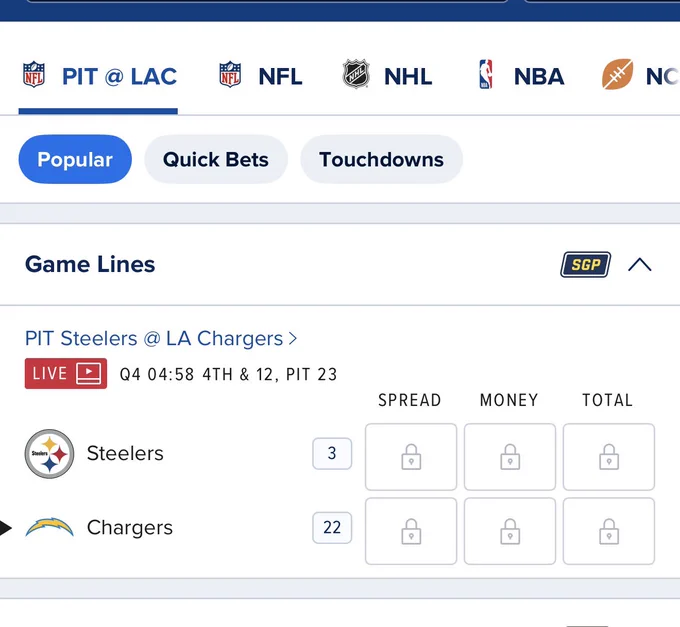Image resolution: width=680 pixels, height=627 pixels.
Task: Click the locked Steelers spread cell
Action: [411, 457]
